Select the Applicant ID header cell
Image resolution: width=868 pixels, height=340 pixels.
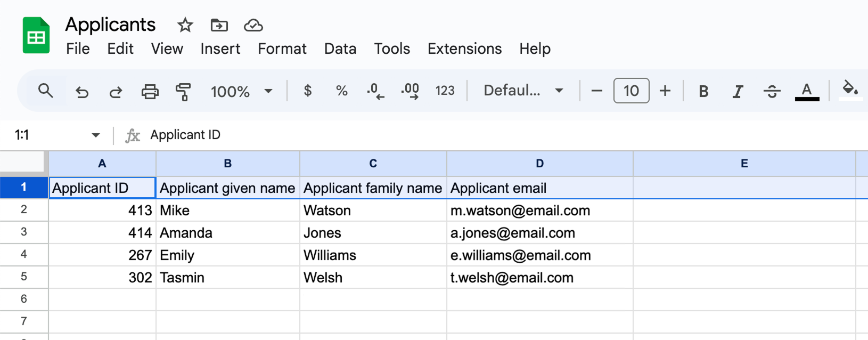[x=102, y=188]
